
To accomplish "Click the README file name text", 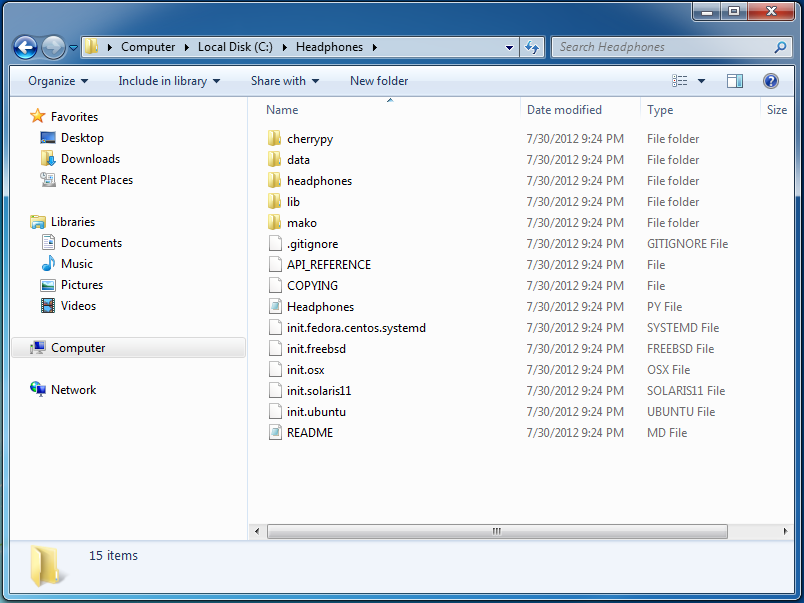I will click(x=310, y=433).
